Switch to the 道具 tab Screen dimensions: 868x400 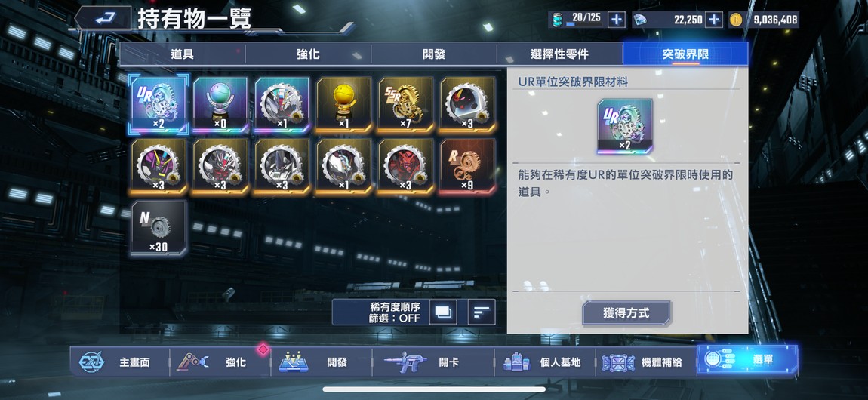point(182,54)
